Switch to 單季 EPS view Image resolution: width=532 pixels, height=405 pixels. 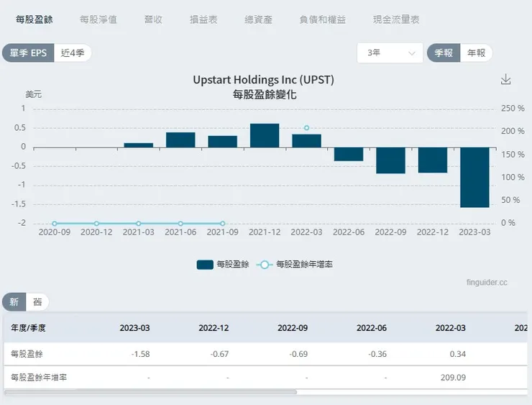coord(28,53)
